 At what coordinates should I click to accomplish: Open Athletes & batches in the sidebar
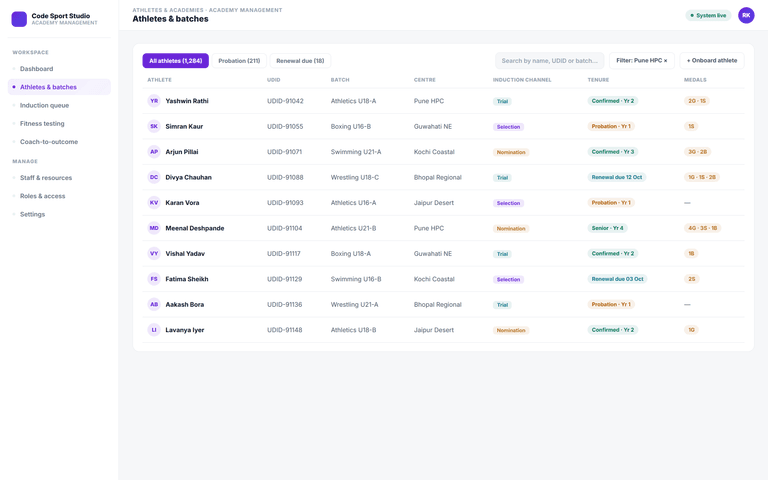pyautogui.click(x=59, y=87)
